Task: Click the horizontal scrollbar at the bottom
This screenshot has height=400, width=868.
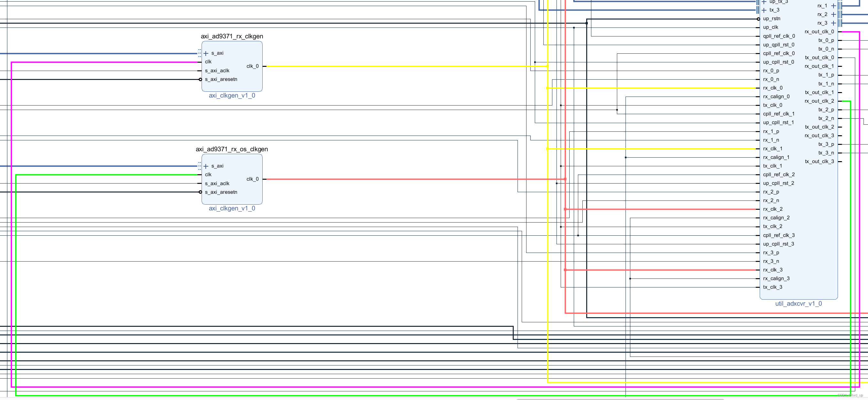Action: point(620,399)
